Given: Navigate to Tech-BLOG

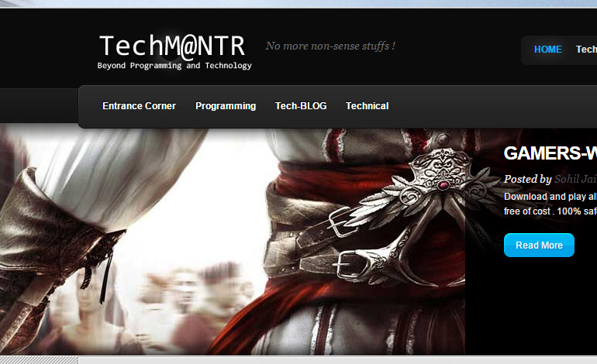Looking at the screenshot, I should tap(301, 106).
